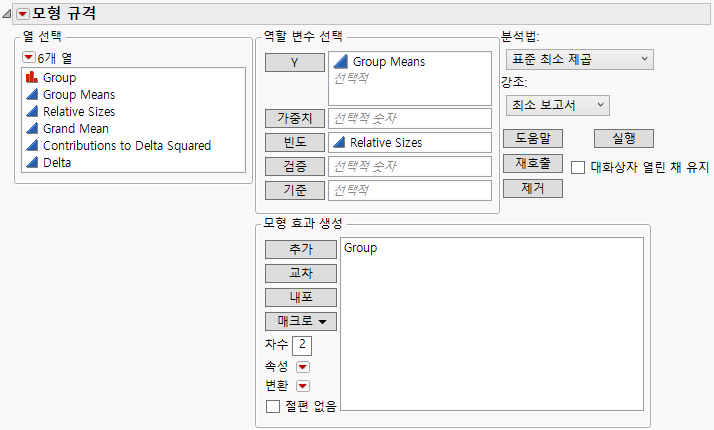Click the 추가 effect button
714x430 pixels.
pyautogui.click(x=301, y=250)
